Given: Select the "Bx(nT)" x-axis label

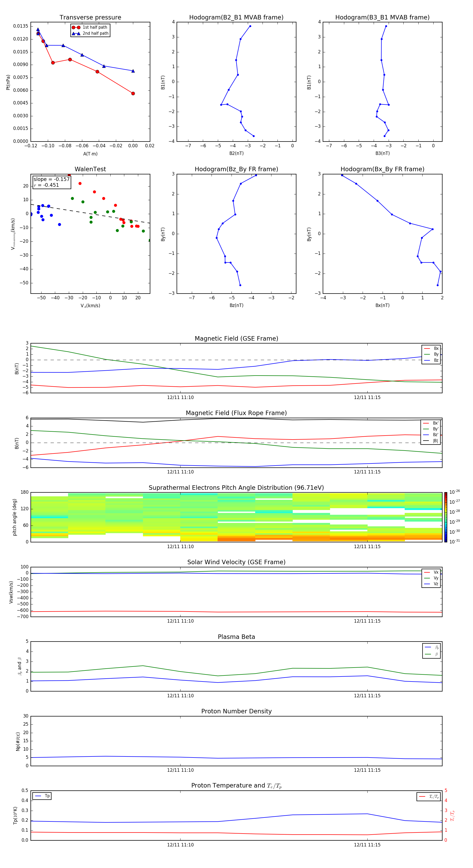Looking at the screenshot, I should (x=382, y=305).
